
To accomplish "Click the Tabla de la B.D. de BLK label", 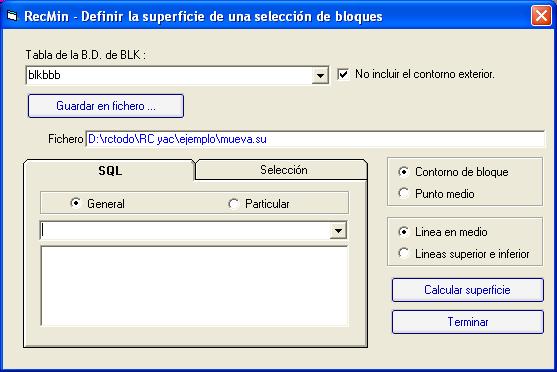I will click(x=86, y=55).
